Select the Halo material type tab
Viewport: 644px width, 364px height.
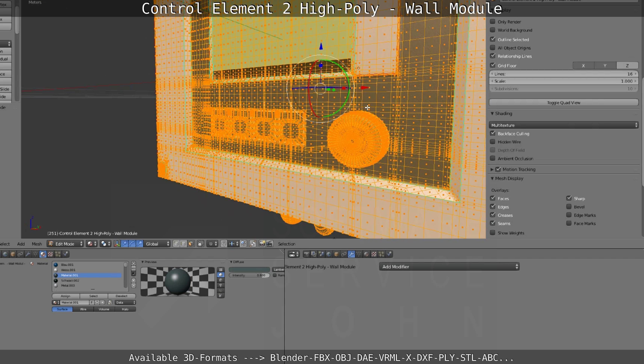click(x=125, y=309)
